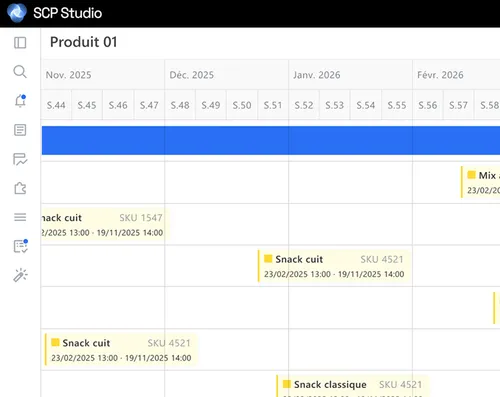This screenshot has width=500, height=397.
Task: Open Snack cuit card starting in week S.44
Action: point(121,350)
